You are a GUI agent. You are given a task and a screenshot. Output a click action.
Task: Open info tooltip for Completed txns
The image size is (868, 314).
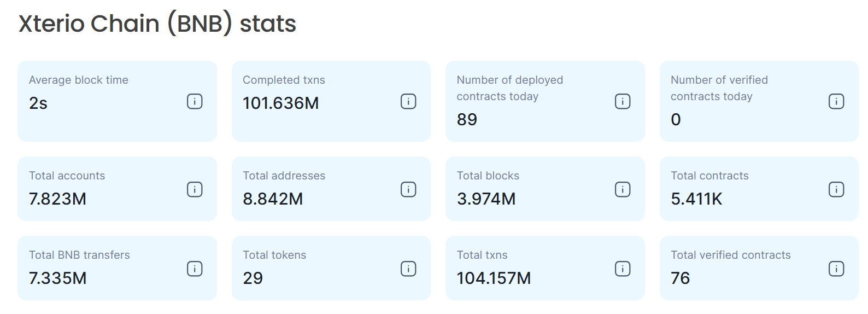pyautogui.click(x=408, y=101)
